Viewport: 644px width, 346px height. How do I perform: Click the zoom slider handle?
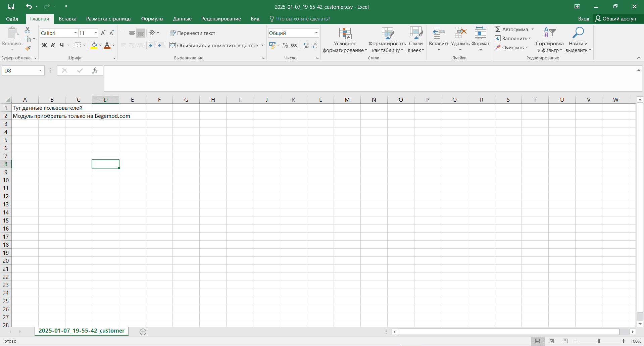599,341
